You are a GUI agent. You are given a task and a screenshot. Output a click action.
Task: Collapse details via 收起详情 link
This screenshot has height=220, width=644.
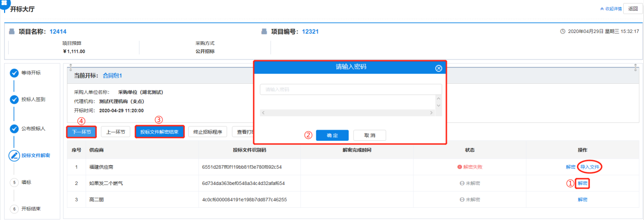[611, 9]
